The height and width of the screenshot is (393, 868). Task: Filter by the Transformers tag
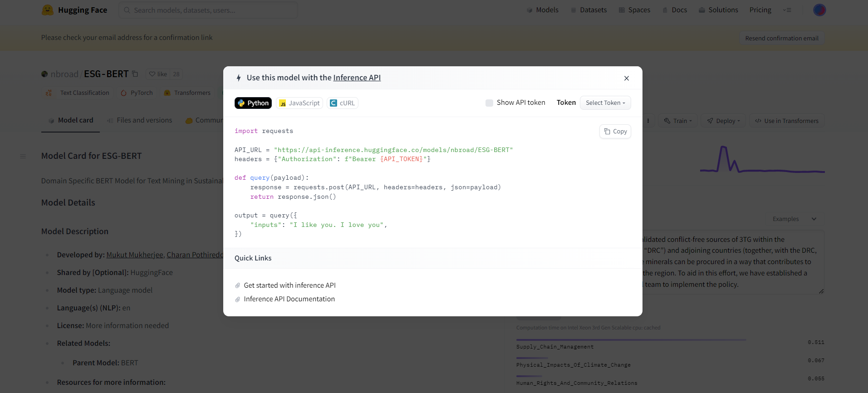187,93
